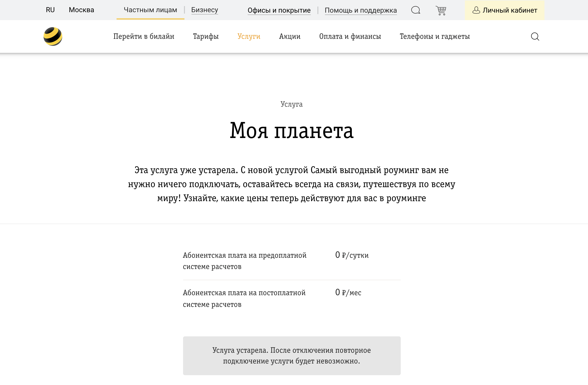
Task: Open the Москва city selector
Action: pyautogui.click(x=81, y=10)
